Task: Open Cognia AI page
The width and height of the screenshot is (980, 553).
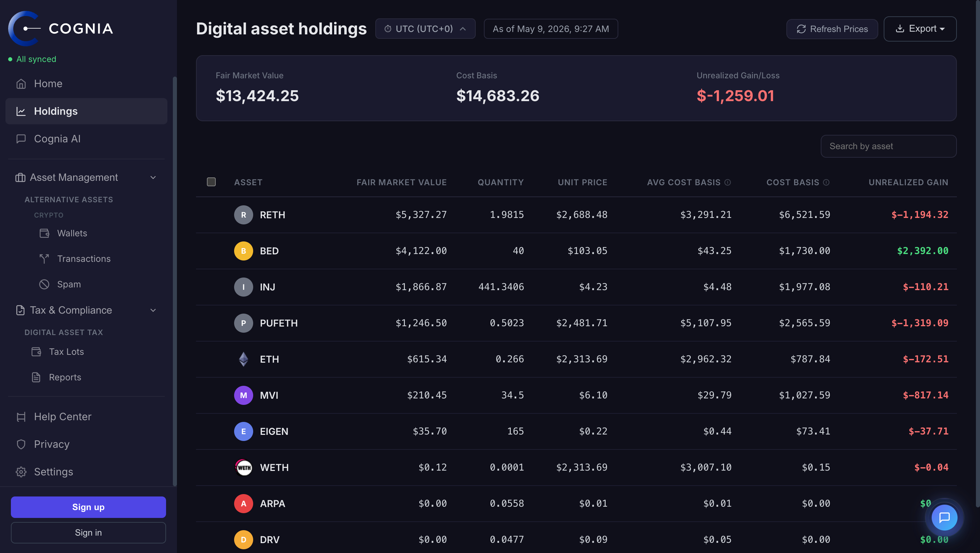Action: click(x=86, y=139)
